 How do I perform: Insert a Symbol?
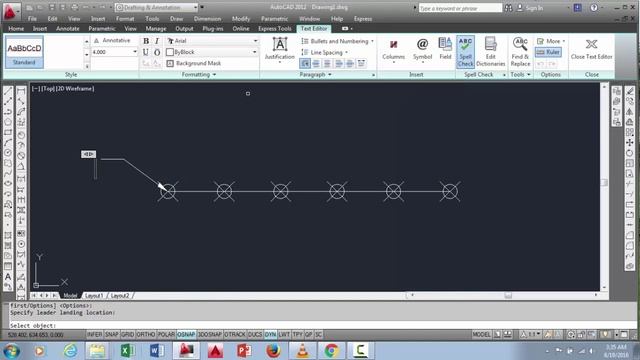point(422,50)
